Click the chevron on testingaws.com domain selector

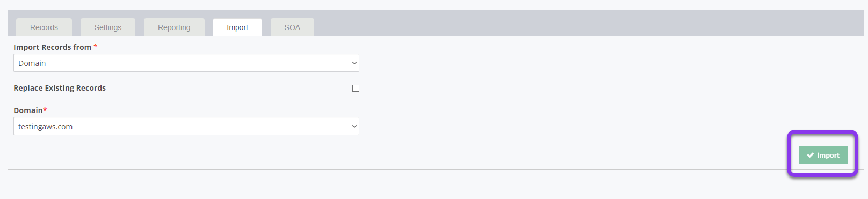(x=354, y=127)
